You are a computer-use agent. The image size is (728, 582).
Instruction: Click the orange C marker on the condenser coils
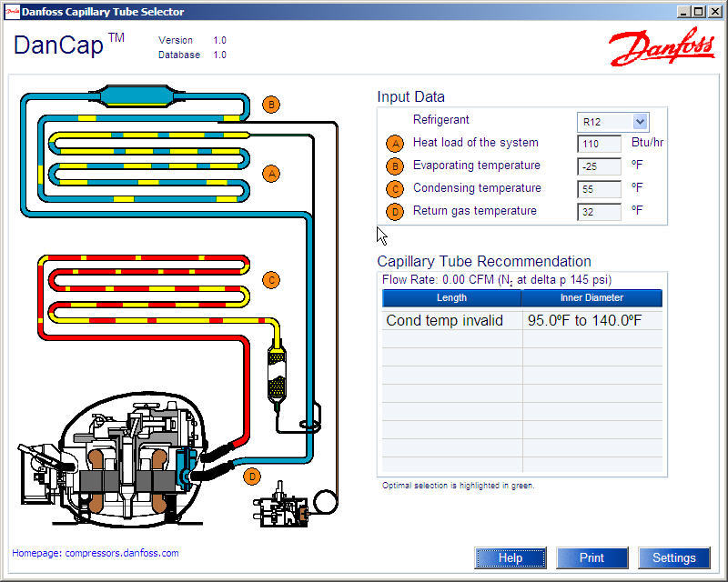271,280
